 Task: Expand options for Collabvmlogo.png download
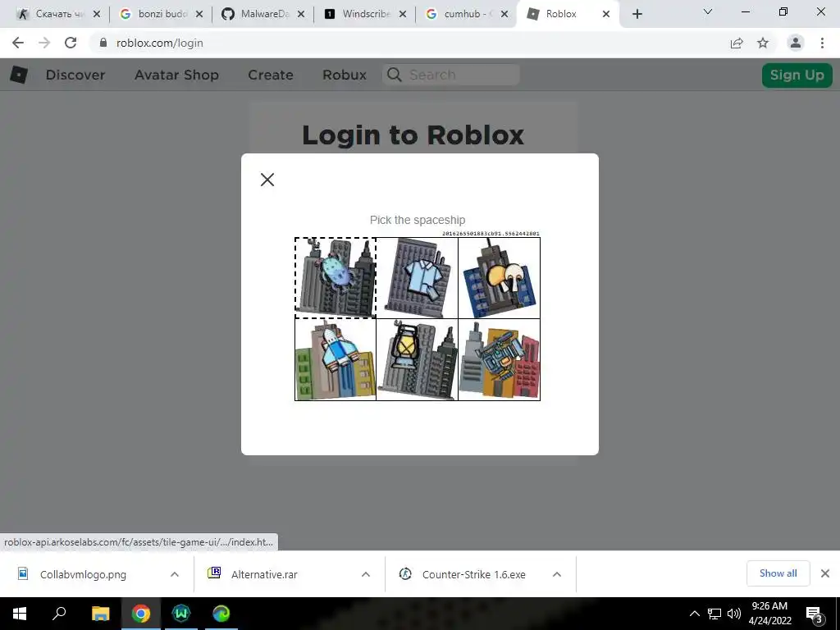pyautogui.click(x=175, y=574)
